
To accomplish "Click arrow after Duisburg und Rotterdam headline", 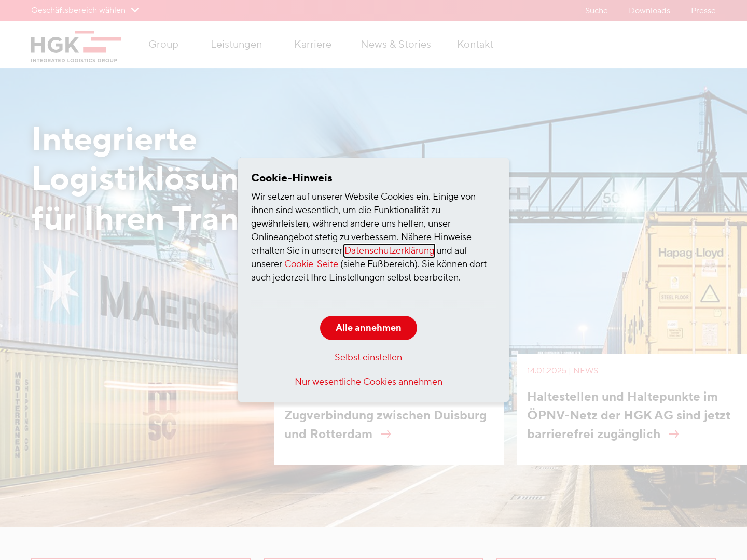I will point(386,434).
